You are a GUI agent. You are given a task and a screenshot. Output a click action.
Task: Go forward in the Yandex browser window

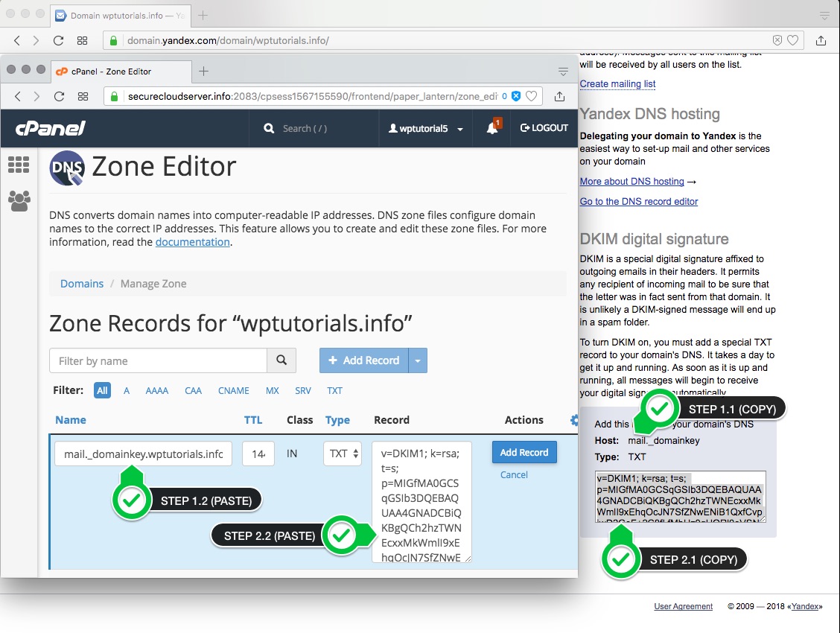[36, 40]
